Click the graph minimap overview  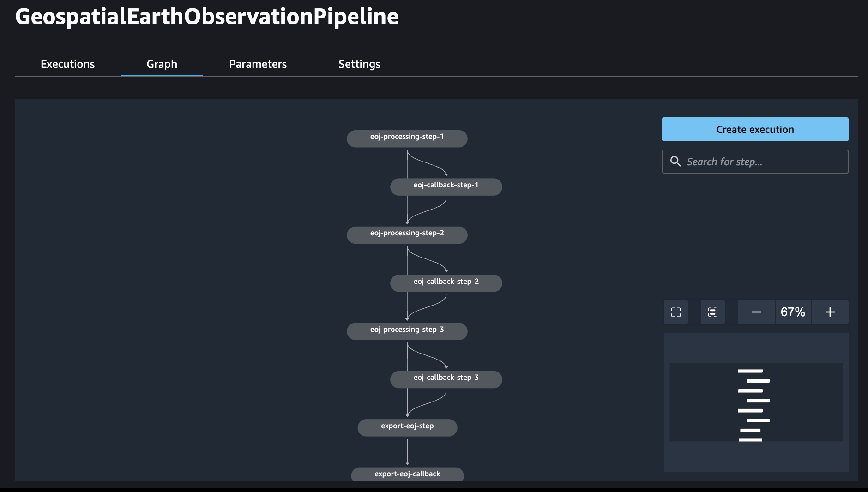(x=756, y=402)
